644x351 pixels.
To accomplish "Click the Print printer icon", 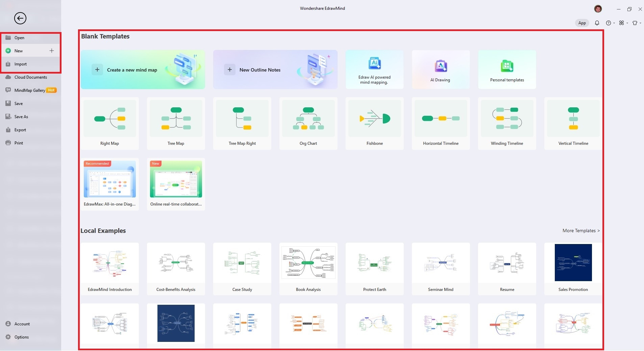I will coord(8,143).
